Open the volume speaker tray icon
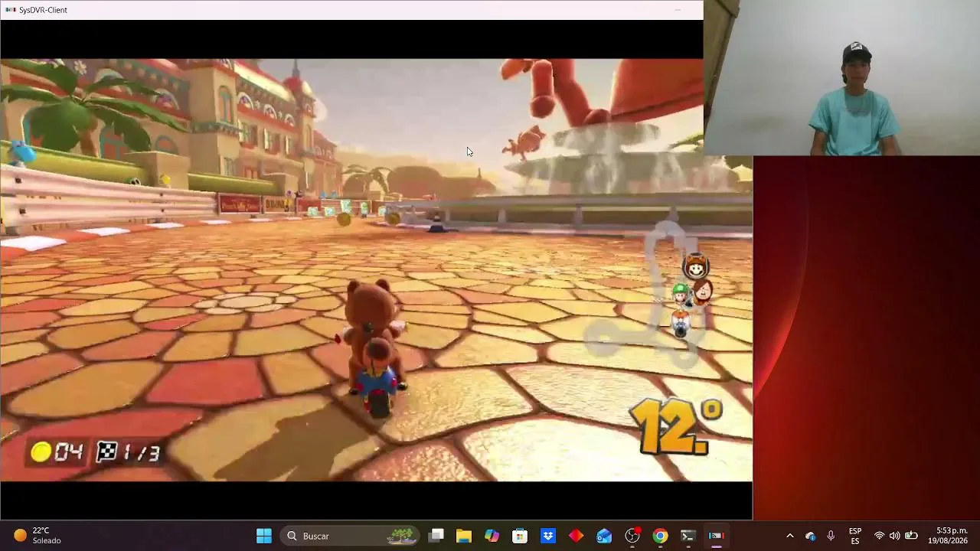 click(894, 536)
